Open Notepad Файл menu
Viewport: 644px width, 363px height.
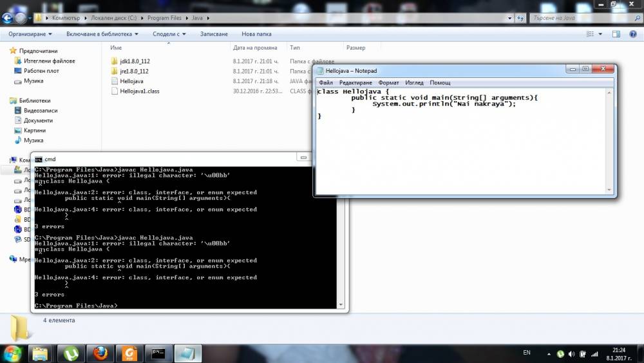pos(326,83)
